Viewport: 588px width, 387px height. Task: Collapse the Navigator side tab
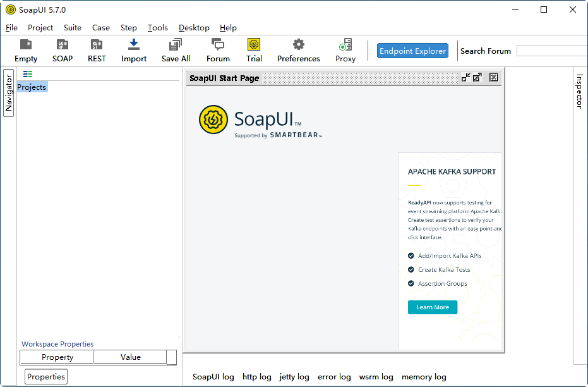tap(9, 93)
